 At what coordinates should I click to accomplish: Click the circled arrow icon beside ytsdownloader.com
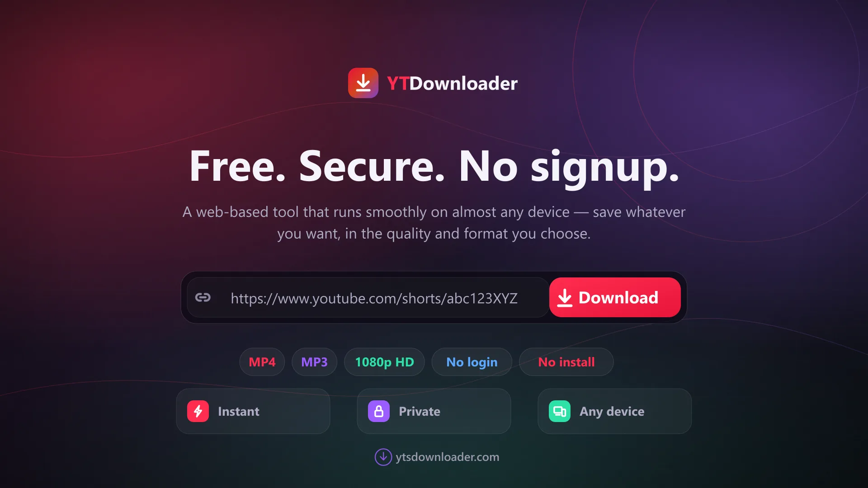tap(383, 457)
